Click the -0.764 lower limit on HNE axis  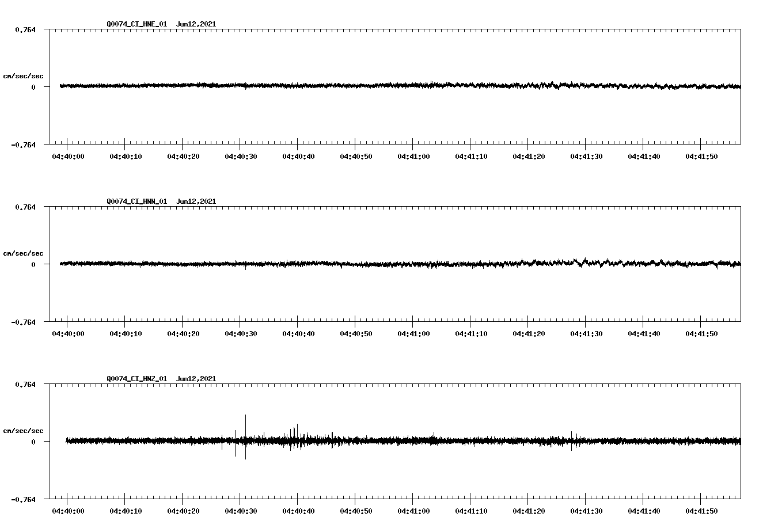pos(23,145)
